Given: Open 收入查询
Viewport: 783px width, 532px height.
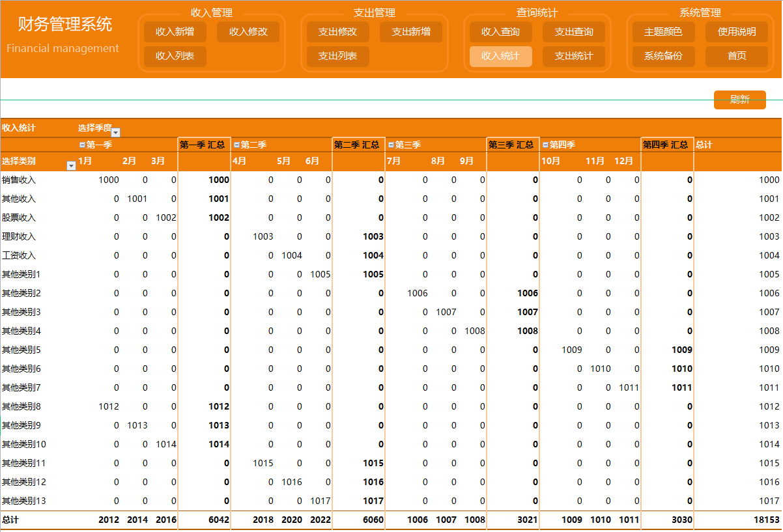Looking at the screenshot, I should tap(501, 32).
